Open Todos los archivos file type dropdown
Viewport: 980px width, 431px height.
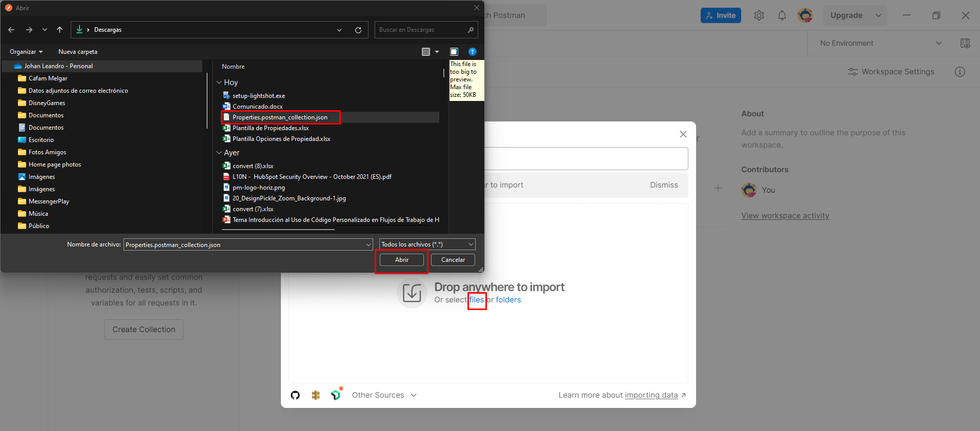point(427,244)
